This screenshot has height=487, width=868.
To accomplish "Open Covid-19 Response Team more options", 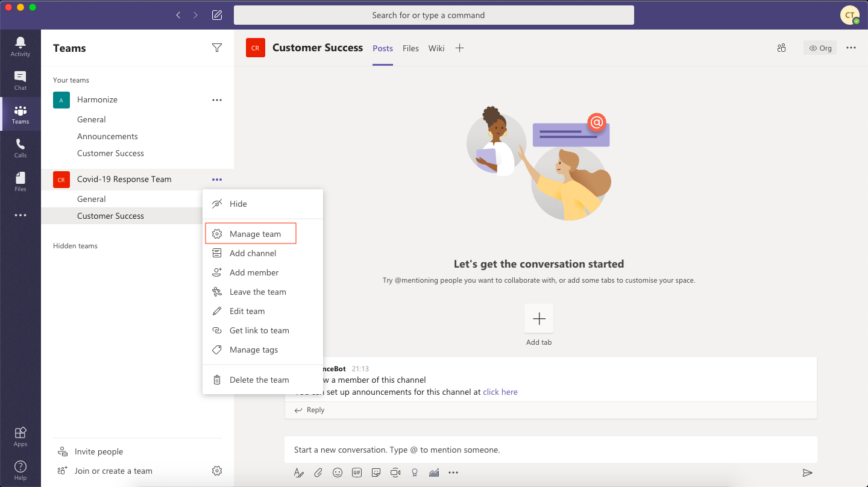I will [x=217, y=180].
